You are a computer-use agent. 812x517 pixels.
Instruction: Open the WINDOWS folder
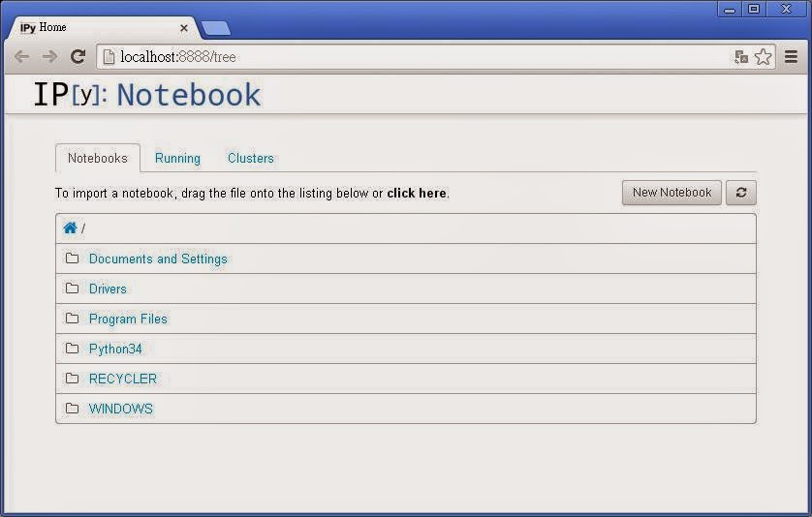click(121, 409)
